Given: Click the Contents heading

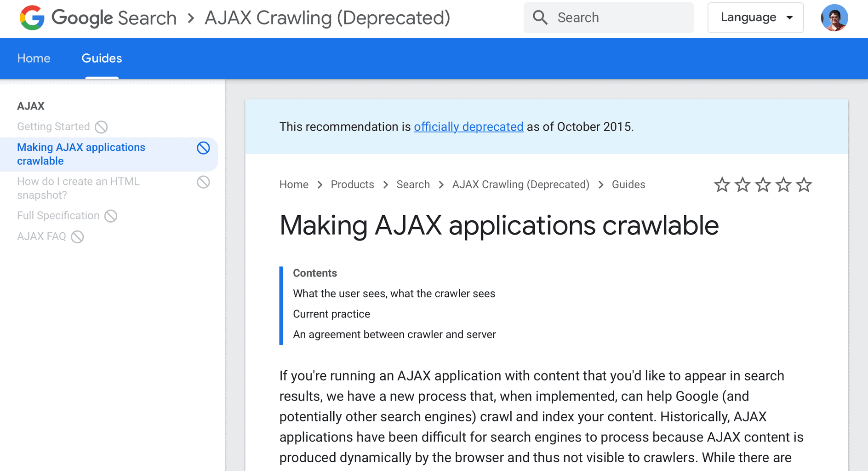Looking at the screenshot, I should click(315, 273).
